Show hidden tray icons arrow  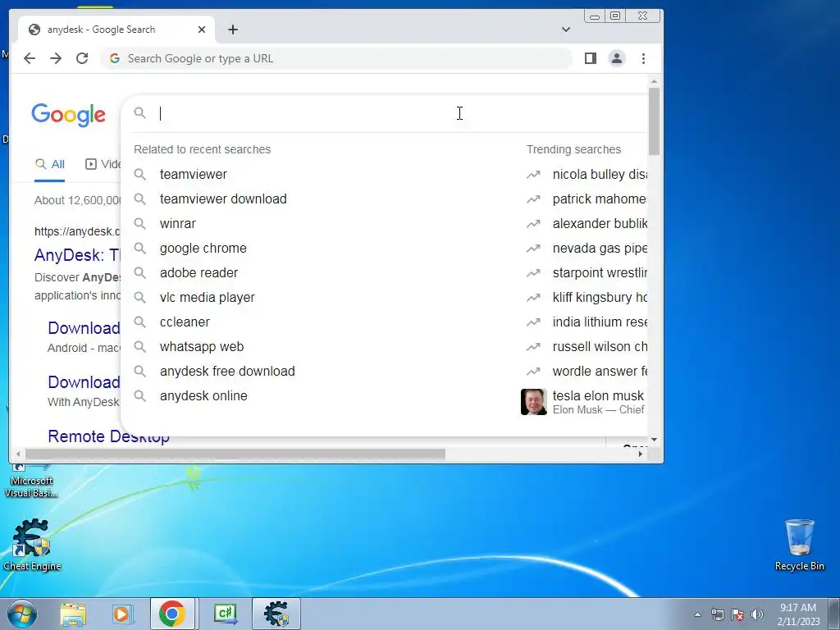tap(697, 614)
